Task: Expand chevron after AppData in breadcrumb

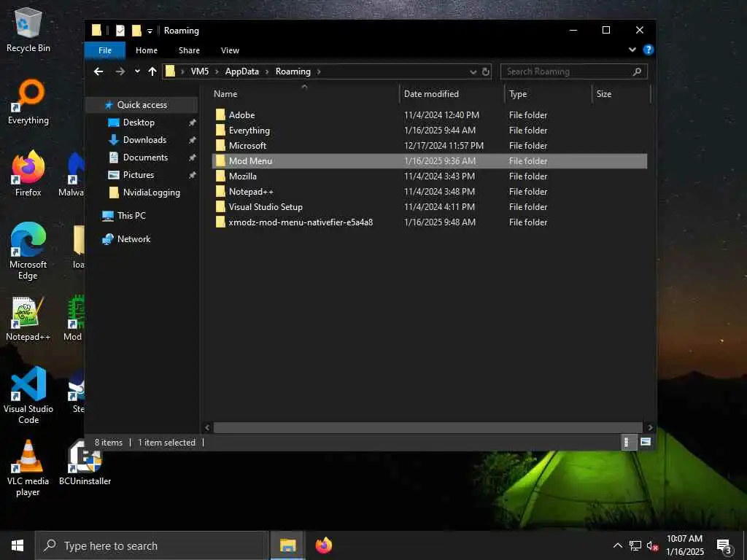Action: [267, 72]
